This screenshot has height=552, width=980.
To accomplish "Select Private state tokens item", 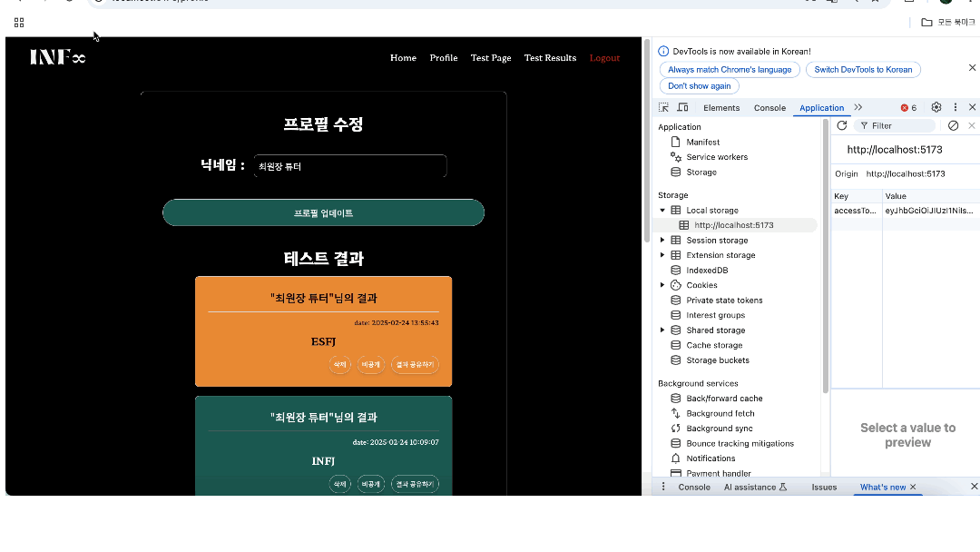I will tap(724, 301).
